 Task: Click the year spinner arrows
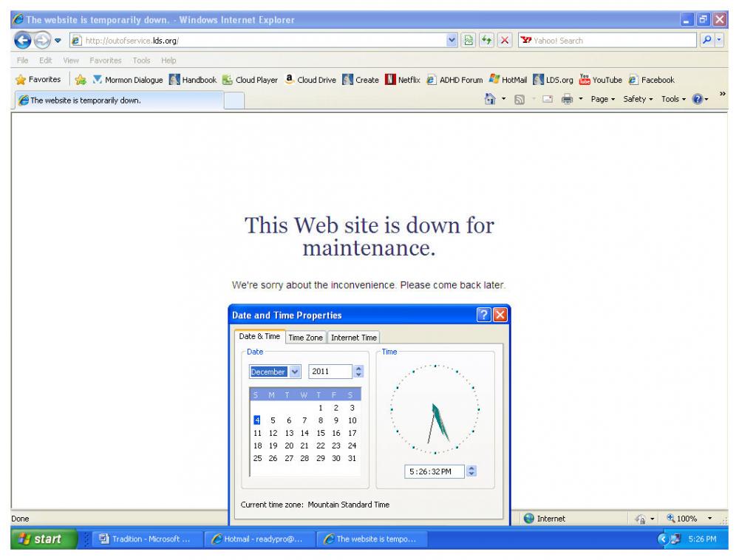[358, 371]
